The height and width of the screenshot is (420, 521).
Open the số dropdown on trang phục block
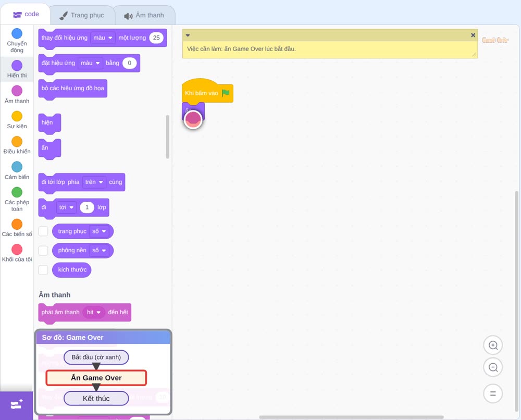(100, 231)
